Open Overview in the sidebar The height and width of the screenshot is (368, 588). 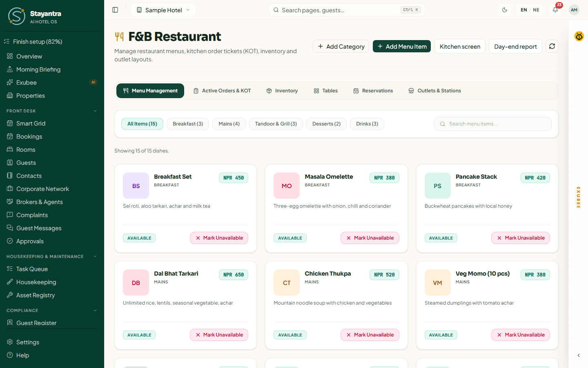[x=52, y=56]
